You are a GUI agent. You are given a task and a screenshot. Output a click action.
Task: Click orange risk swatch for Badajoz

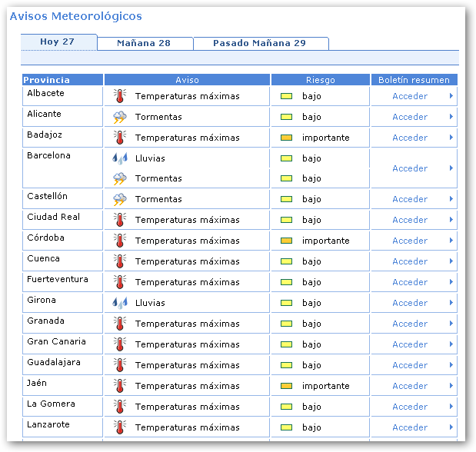click(x=286, y=138)
